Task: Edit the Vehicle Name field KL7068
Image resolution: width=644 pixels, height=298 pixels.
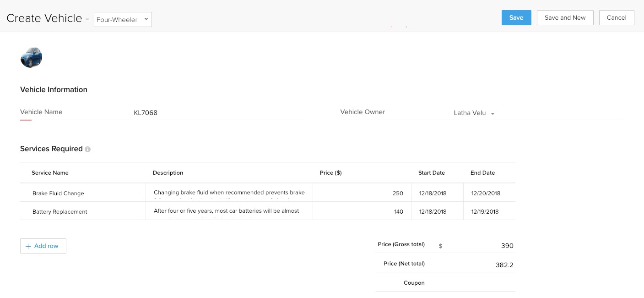Action: point(218,113)
